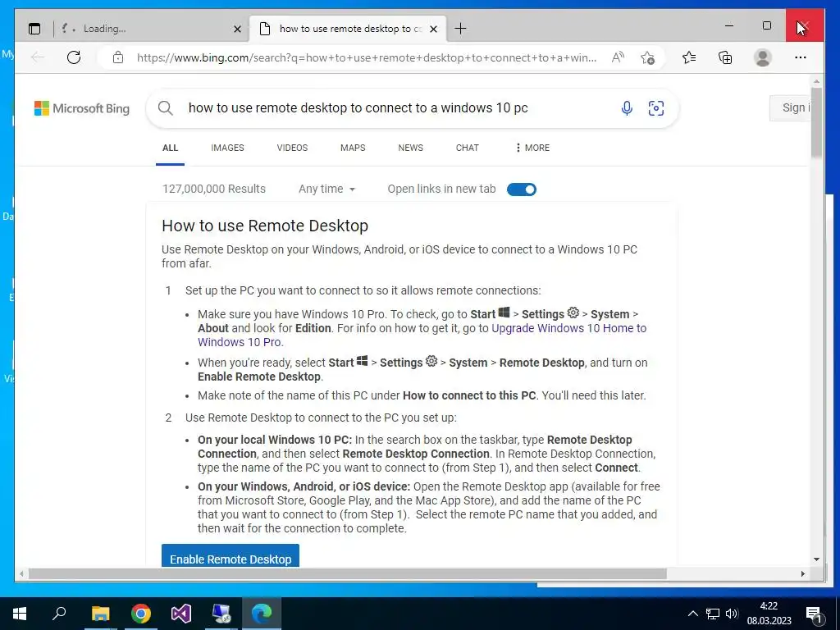Screen dimensions: 840x630
Task: View site information lock icon
Action: (x=118, y=57)
